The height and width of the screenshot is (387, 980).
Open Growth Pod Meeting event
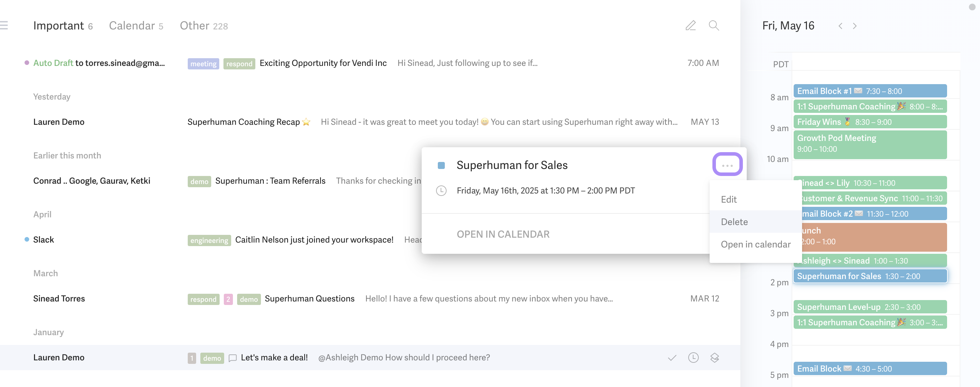coord(870,144)
